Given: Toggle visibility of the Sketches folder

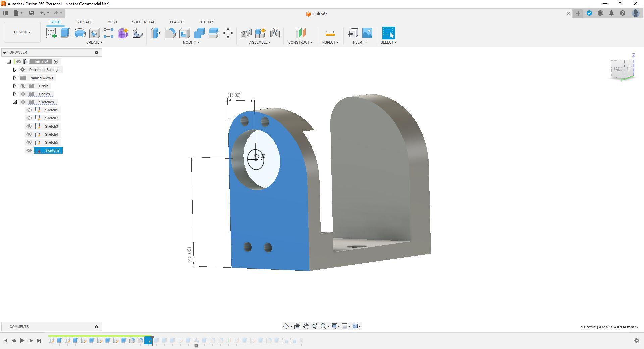Looking at the screenshot, I should pyautogui.click(x=23, y=102).
